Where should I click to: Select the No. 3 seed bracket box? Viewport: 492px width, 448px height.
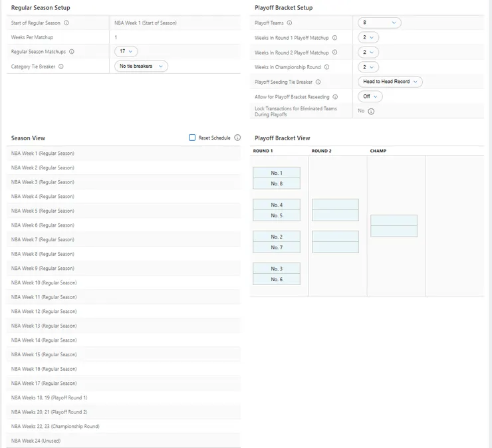click(x=277, y=269)
